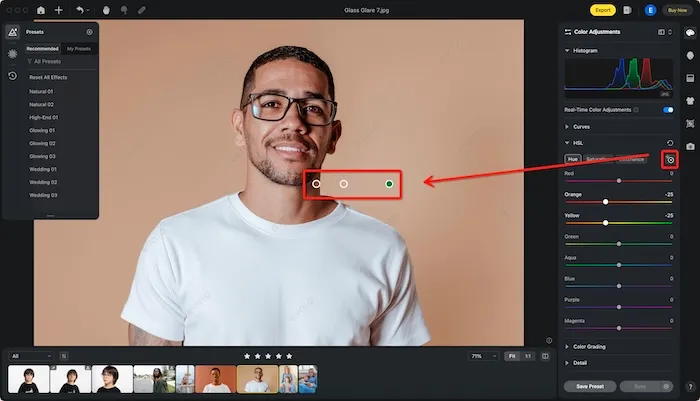Viewport: 700px width, 401px height.
Task: Apply the Wedding 03 preset
Action: click(43, 195)
